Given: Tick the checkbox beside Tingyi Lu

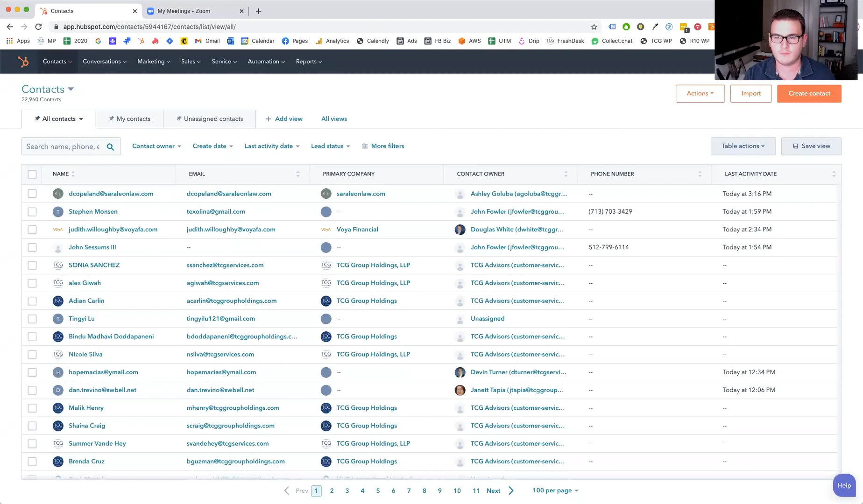Looking at the screenshot, I should pyautogui.click(x=32, y=319).
